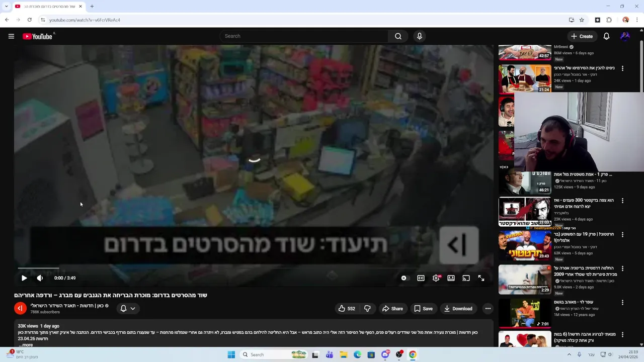Save the video to a playlist
The image size is (644, 362).
point(423,309)
